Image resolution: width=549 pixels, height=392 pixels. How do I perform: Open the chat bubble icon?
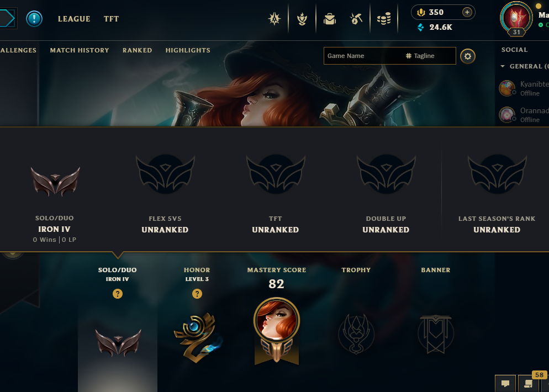(x=505, y=384)
